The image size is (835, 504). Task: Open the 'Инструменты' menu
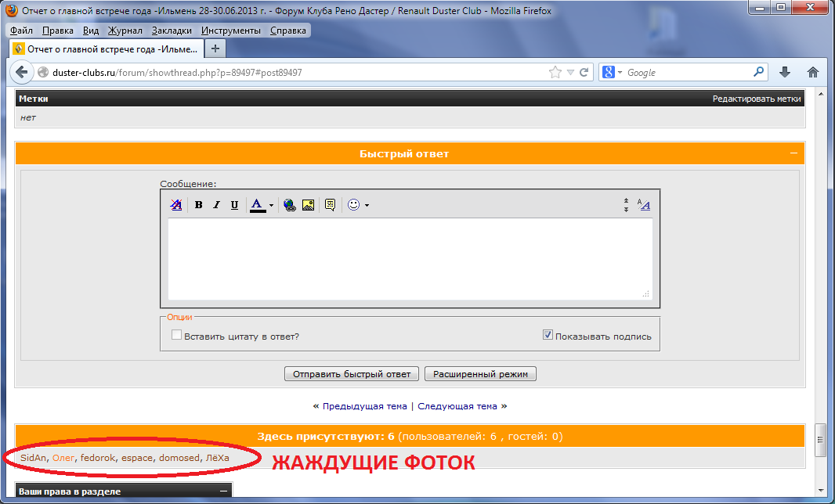[230, 31]
